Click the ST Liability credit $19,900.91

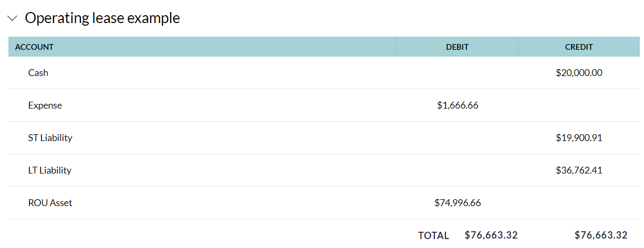click(x=579, y=138)
